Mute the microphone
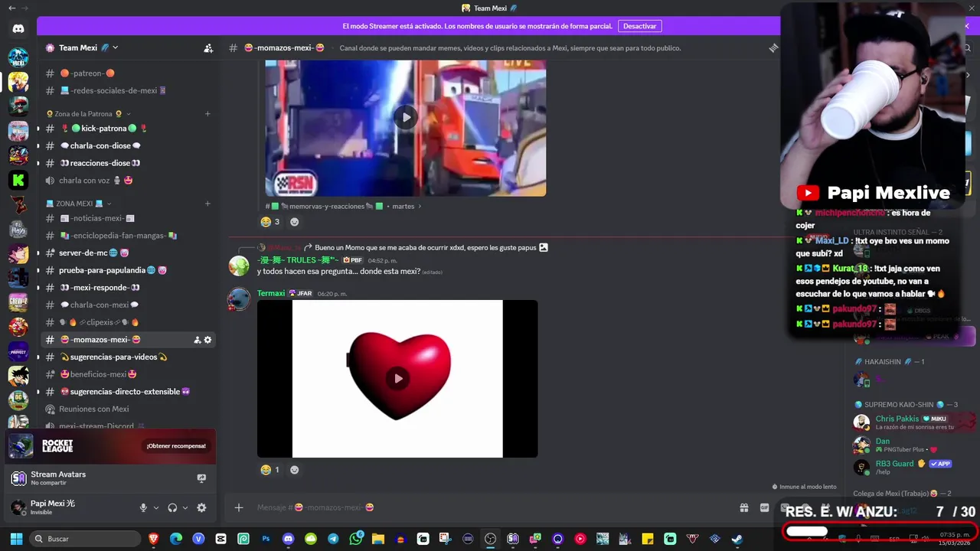The width and height of the screenshot is (980, 551). click(x=143, y=507)
